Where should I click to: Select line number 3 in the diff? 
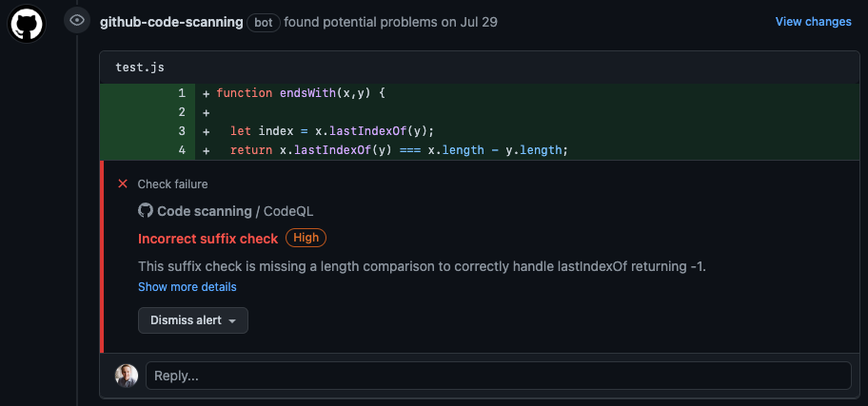(181, 131)
